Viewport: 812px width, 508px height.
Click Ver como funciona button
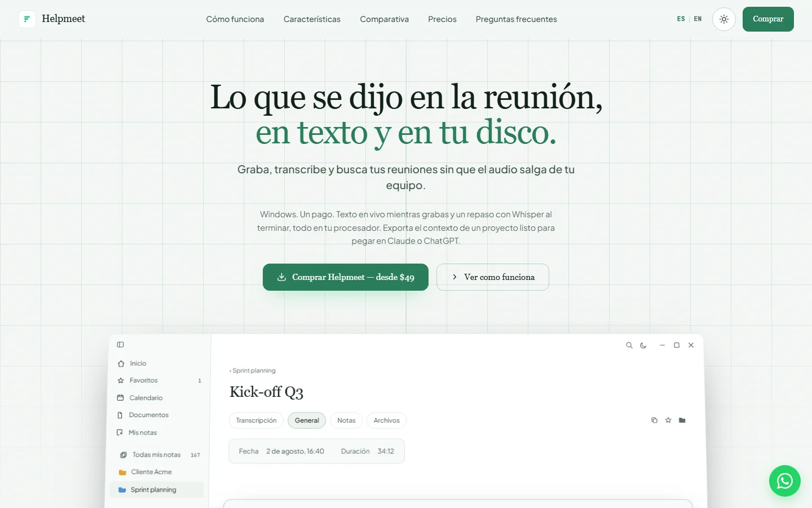pos(493,277)
